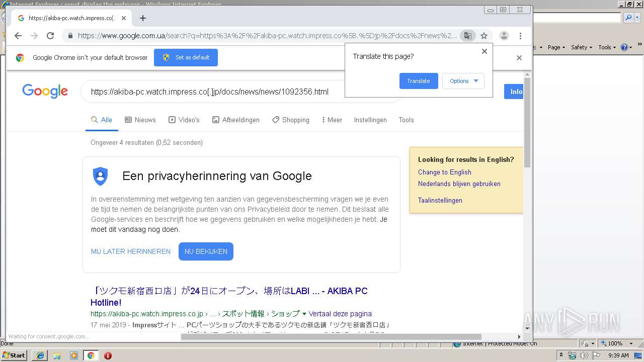
Task: Click the blue Inloggen button
Action: click(514, 92)
